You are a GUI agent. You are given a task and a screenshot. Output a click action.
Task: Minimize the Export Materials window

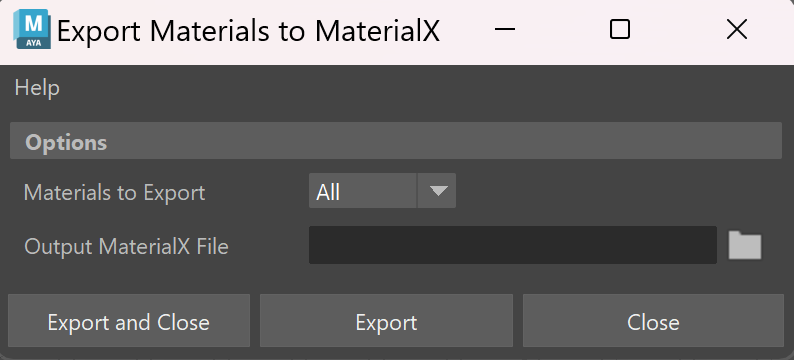(504, 29)
